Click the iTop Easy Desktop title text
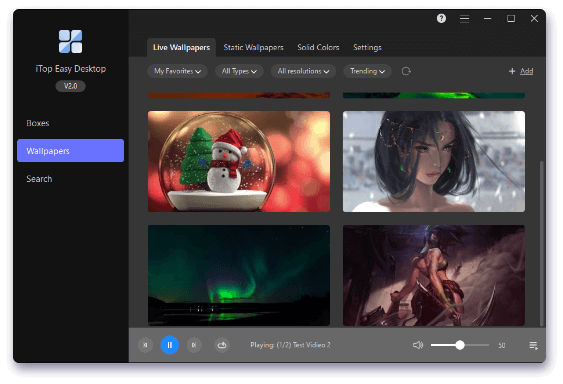This screenshot has height=384, width=563. pos(71,69)
